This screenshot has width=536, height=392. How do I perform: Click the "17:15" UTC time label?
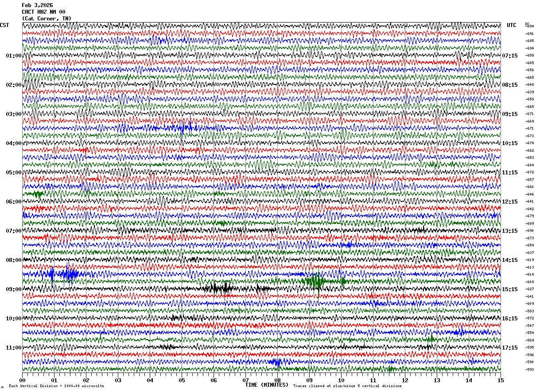pos(509,348)
